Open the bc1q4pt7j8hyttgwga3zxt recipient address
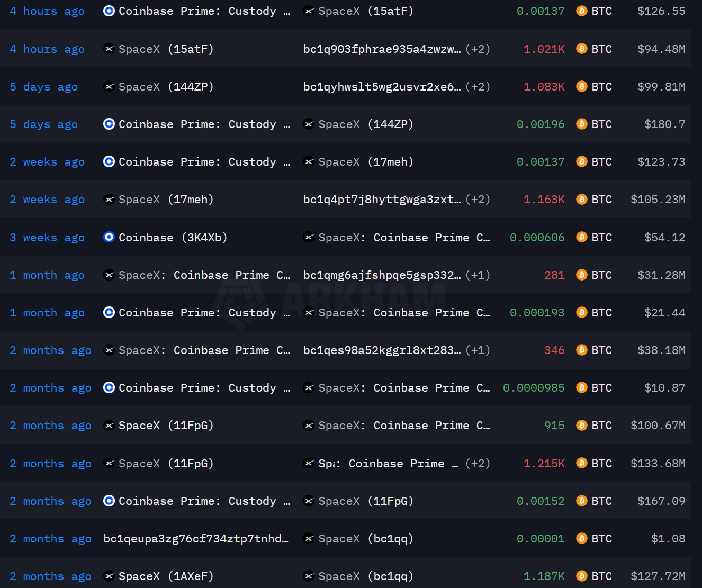Viewport: 702px width, 588px height. [381, 200]
